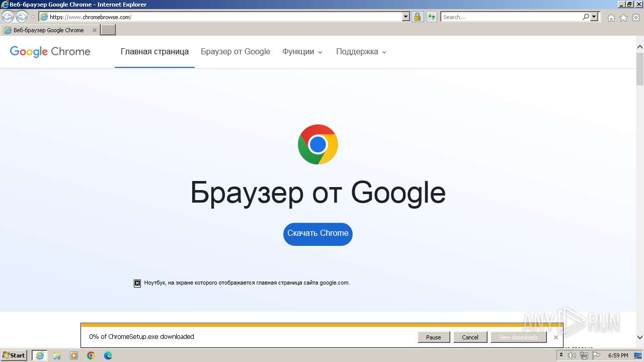The height and width of the screenshot is (362, 644).
Task: Select the Веб-браузер Google Chrome tab
Action: click(48, 30)
